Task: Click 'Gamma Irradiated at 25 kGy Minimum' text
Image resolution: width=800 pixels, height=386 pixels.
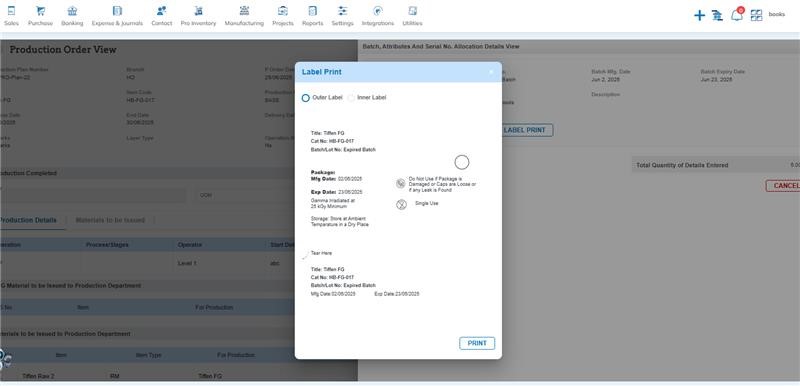Action: click(333, 203)
